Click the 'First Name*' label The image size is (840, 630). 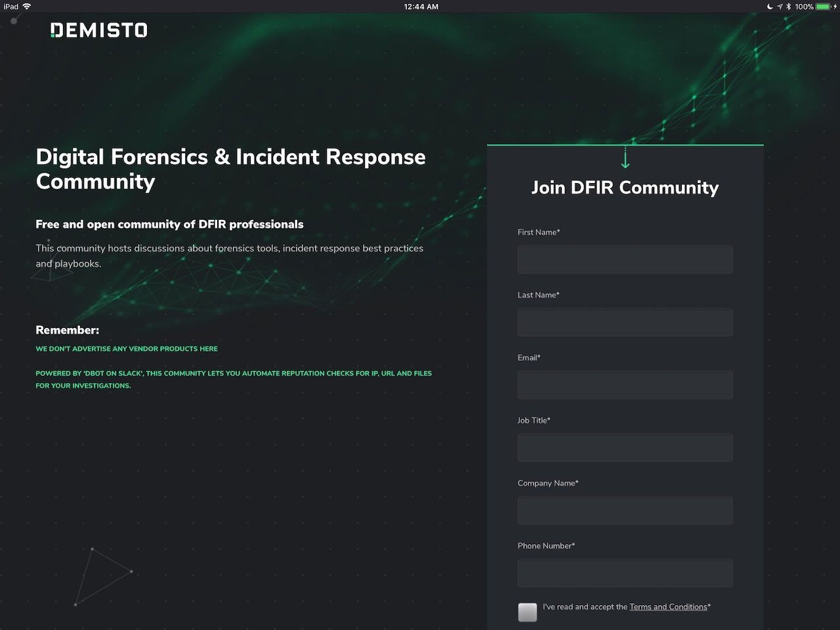[x=539, y=232]
